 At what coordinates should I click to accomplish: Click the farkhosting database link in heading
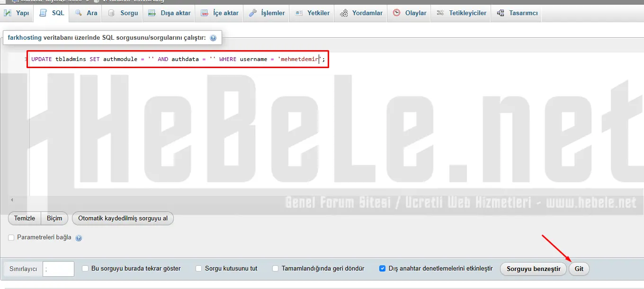(25, 37)
